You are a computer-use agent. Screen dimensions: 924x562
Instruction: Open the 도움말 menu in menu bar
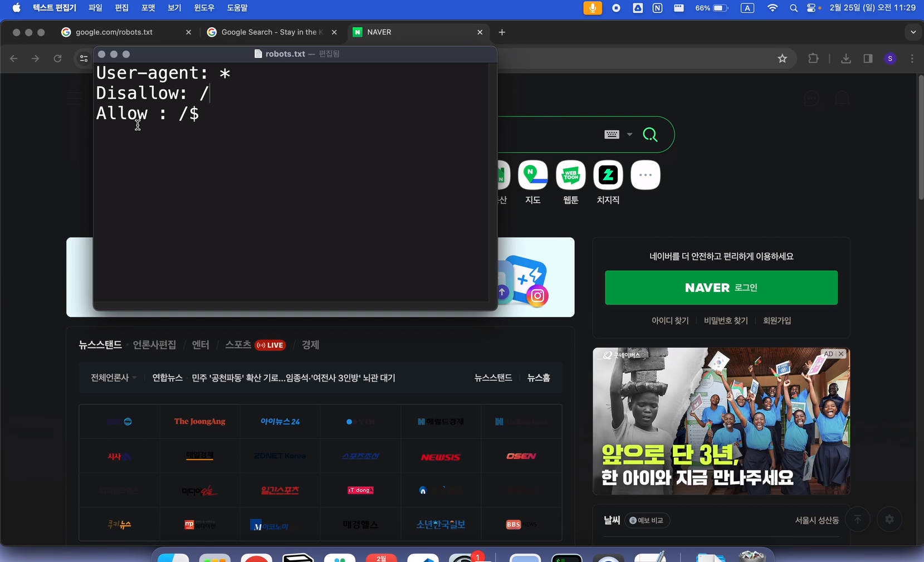(237, 8)
